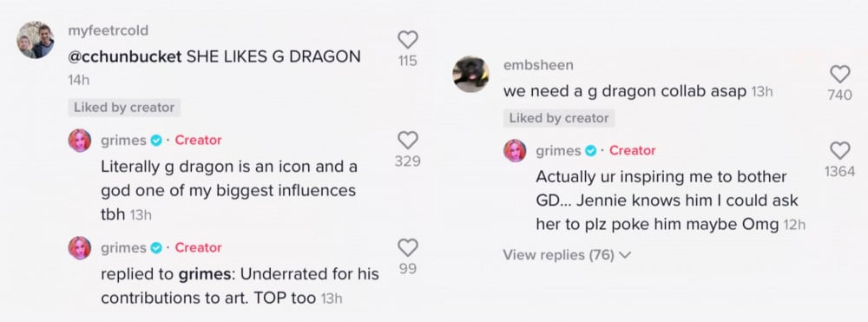Click verified badge on grimes' 'Underrated' reply

[156, 248]
